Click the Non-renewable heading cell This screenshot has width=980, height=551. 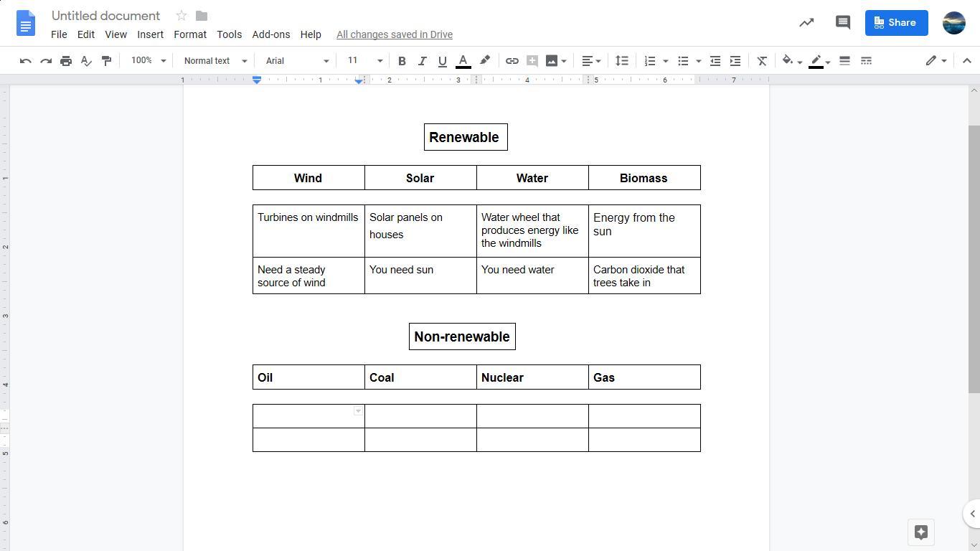pos(462,336)
